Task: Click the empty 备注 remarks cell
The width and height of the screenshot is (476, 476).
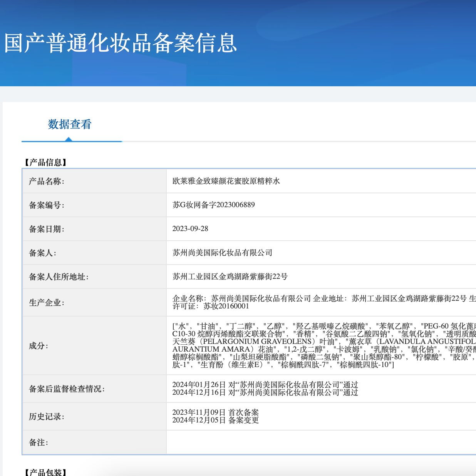Action: [308, 442]
